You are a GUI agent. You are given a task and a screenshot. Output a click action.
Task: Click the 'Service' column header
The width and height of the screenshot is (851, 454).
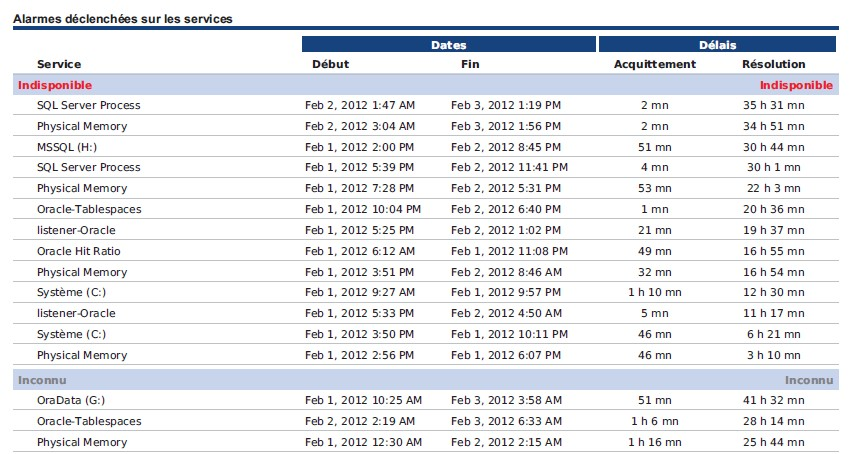click(x=59, y=64)
